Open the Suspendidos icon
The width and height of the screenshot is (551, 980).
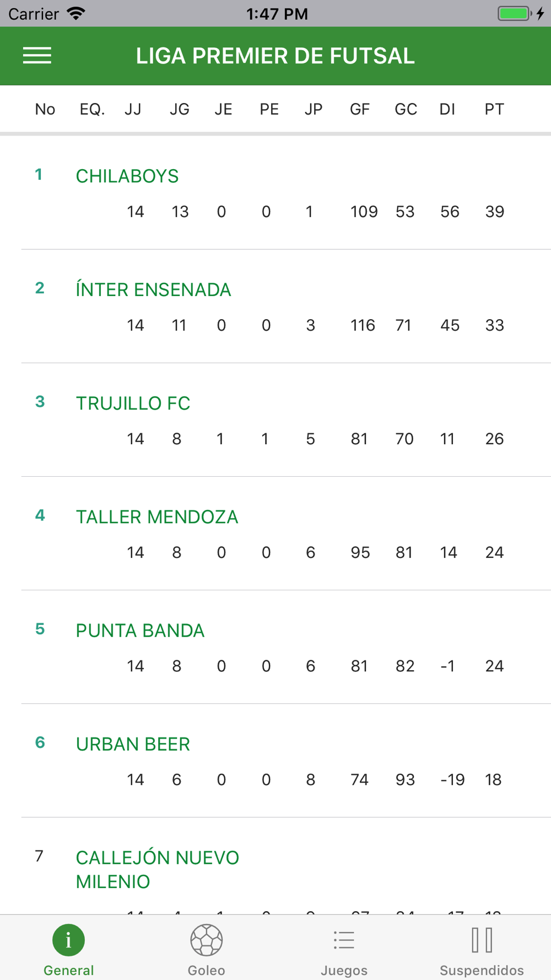pyautogui.click(x=482, y=940)
